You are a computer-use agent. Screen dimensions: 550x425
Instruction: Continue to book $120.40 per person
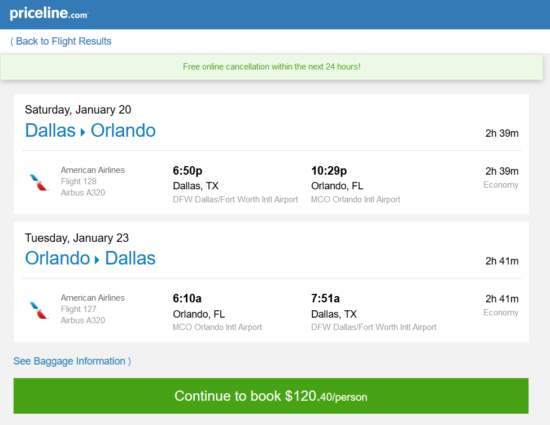271,396
